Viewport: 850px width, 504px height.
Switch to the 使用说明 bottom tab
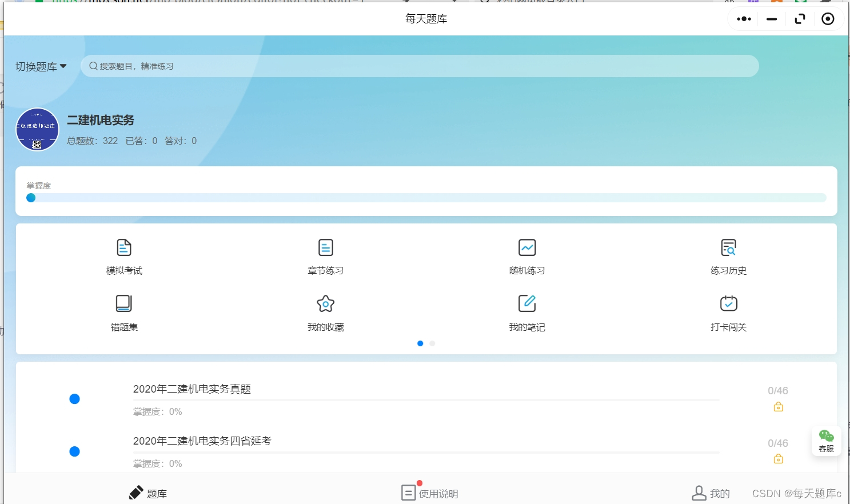coord(430,493)
